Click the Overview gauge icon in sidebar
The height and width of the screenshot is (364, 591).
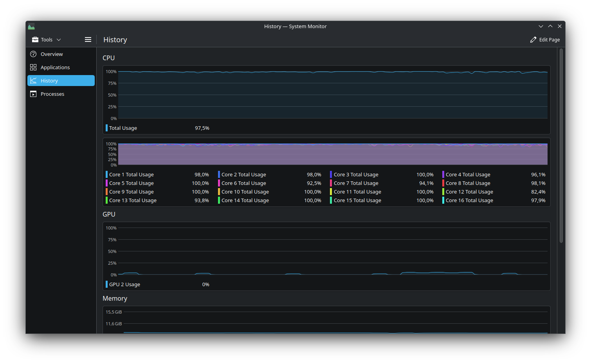(33, 54)
